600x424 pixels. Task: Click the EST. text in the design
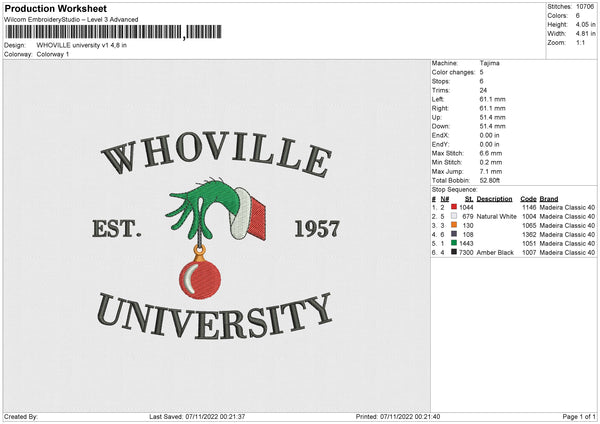117,229
